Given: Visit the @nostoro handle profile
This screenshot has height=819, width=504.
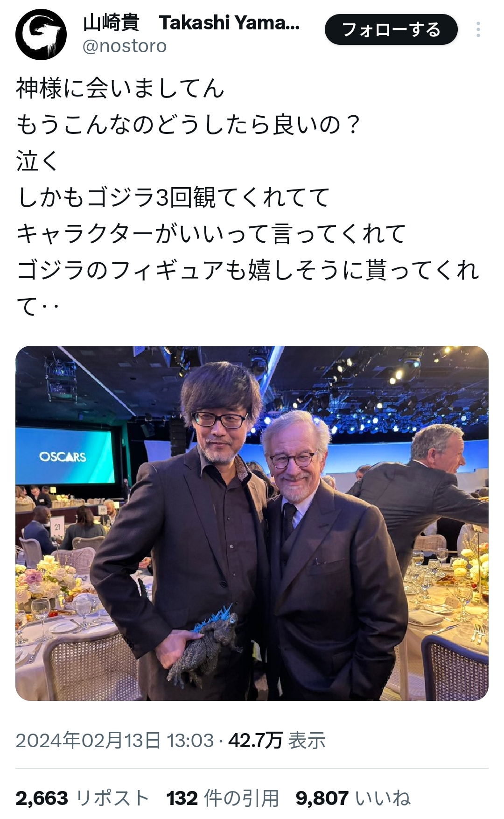Looking at the screenshot, I should [125, 46].
